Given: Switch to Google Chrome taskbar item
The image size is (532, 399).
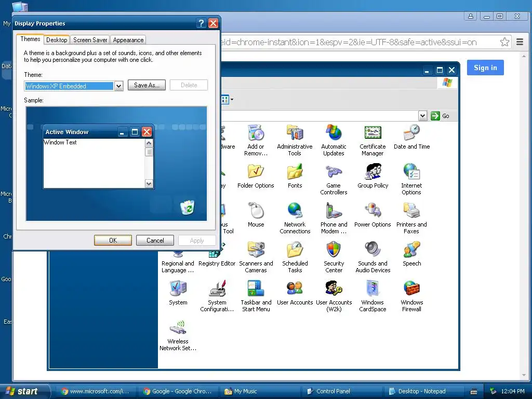Looking at the screenshot, I should (x=178, y=391).
